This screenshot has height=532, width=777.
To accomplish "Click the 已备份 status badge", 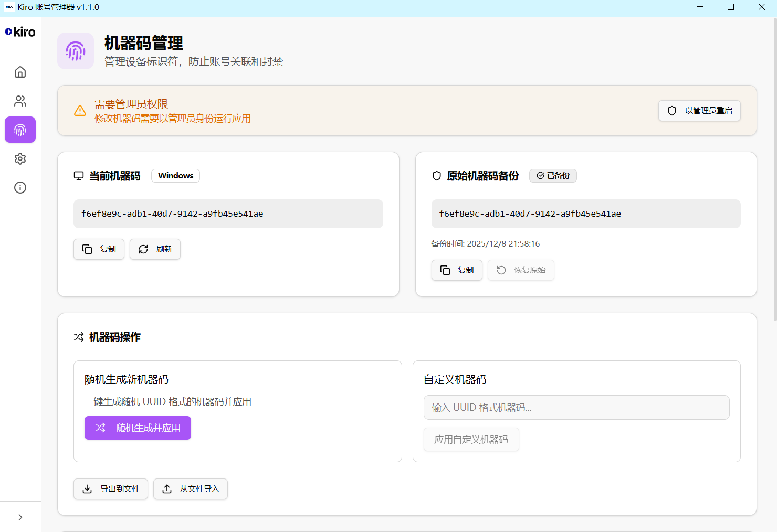I will (553, 176).
